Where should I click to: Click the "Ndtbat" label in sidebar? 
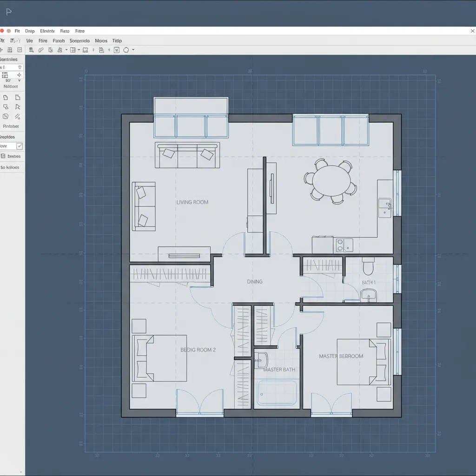pyautogui.click(x=11, y=86)
